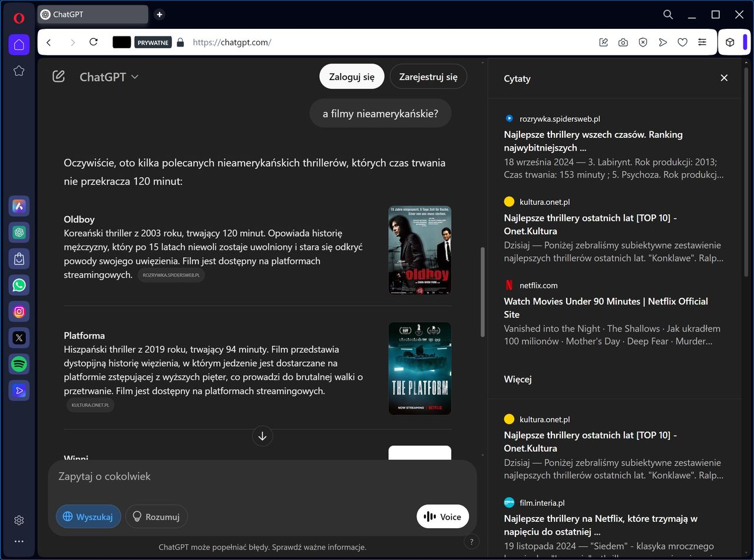Launch Aria AI from the sidebar
This screenshot has width=754, height=560.
(x=19, y=206)
